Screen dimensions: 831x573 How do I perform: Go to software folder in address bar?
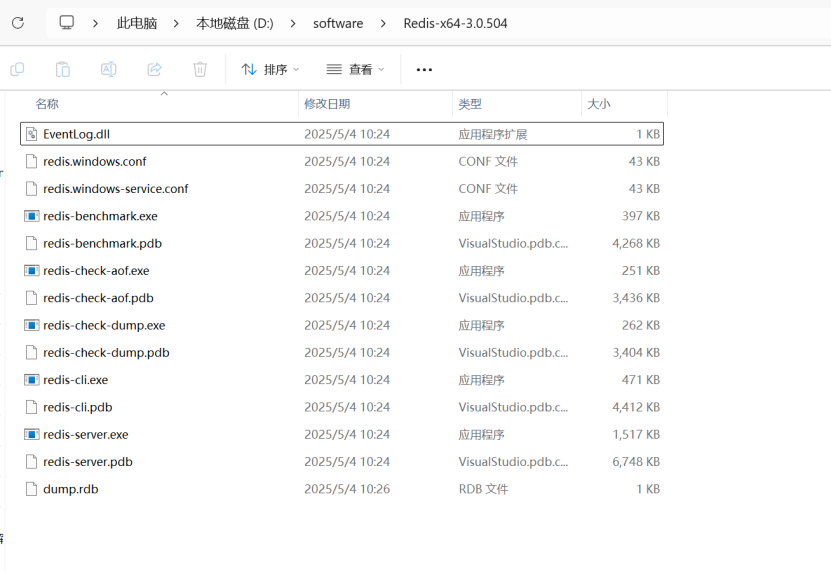[x=338, y=23]
